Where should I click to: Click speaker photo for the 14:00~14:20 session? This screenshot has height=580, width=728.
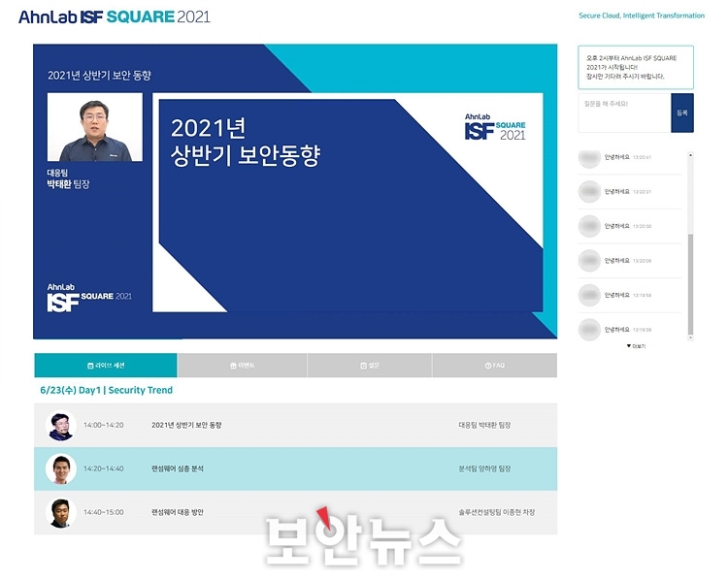click(x=61, y=426)
